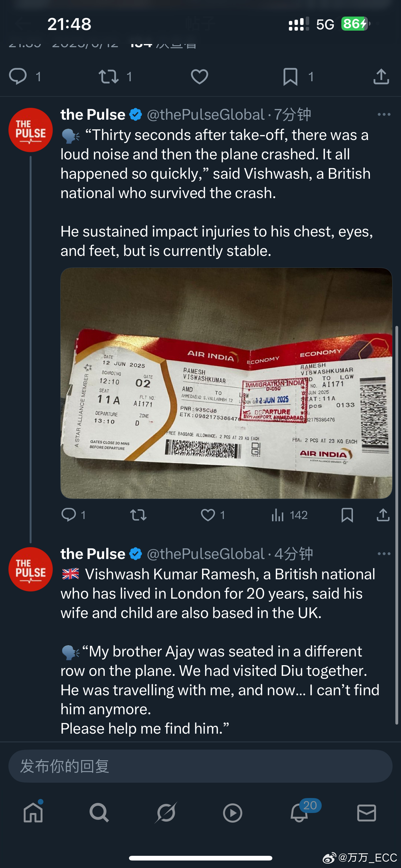Go to Home tab

pyautogui.click(x=33, y=813)
